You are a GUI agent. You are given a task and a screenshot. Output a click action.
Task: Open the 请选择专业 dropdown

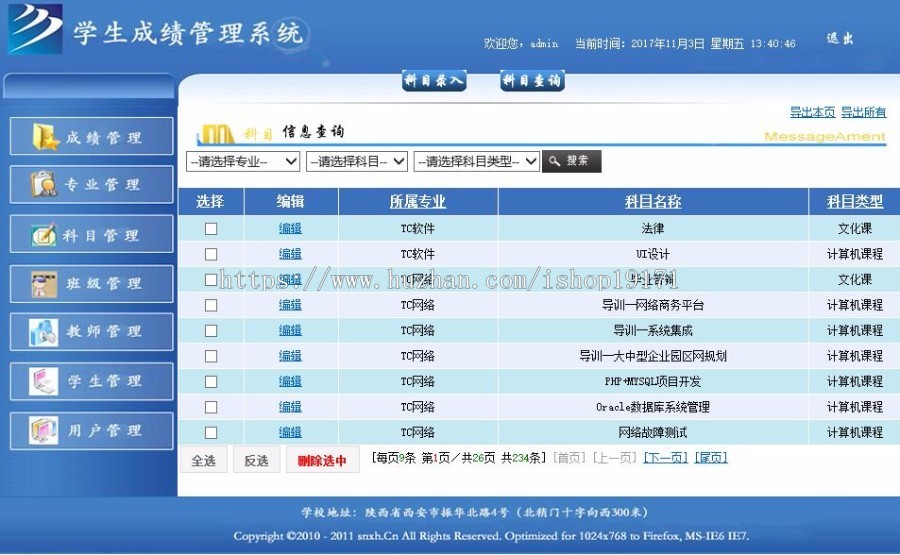point(243,161)
